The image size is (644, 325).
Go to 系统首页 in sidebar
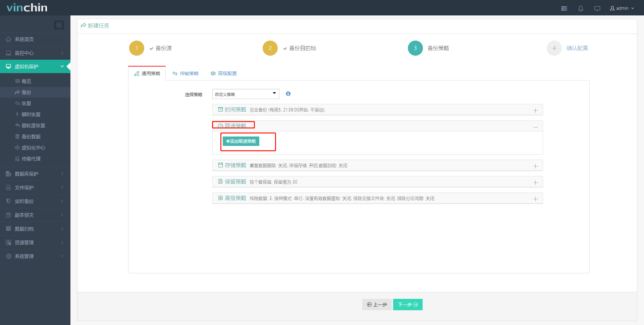pos(35,39)
